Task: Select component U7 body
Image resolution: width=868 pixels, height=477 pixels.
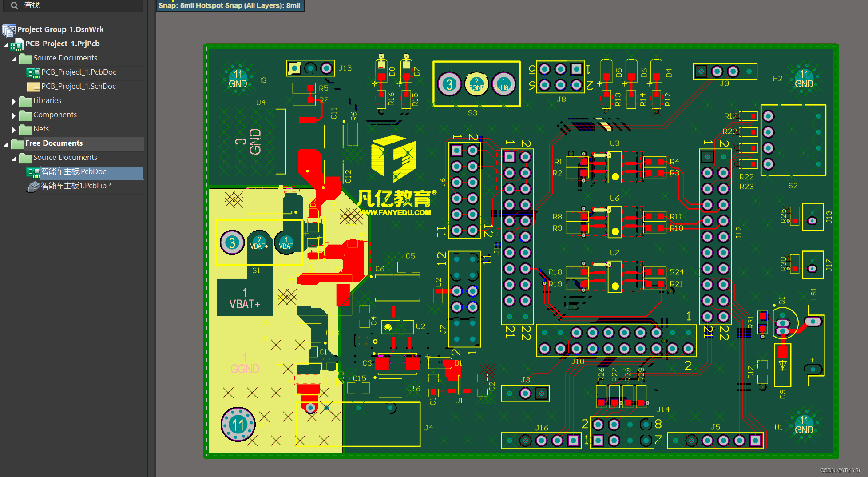Action: [x=615, y=276]
